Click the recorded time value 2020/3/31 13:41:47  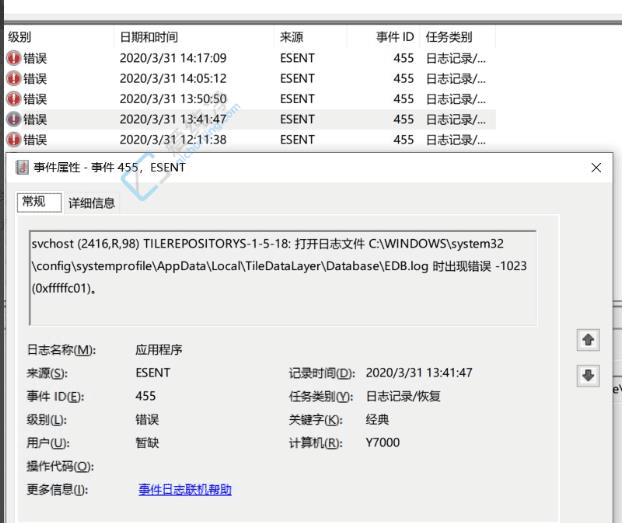point(419,373)
